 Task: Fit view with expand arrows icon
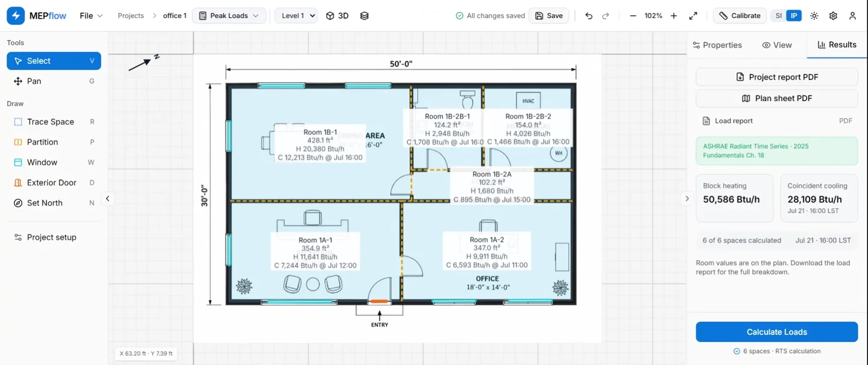(693, 16)
